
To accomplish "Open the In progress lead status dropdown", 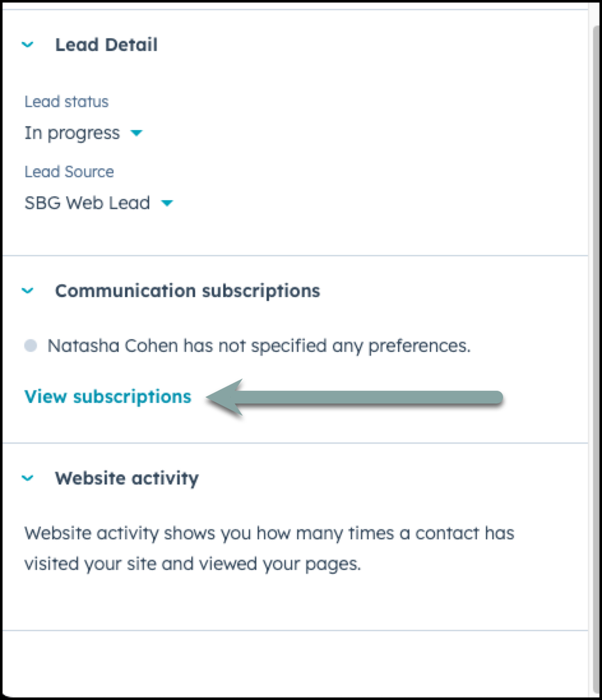I will click(73, 133).
